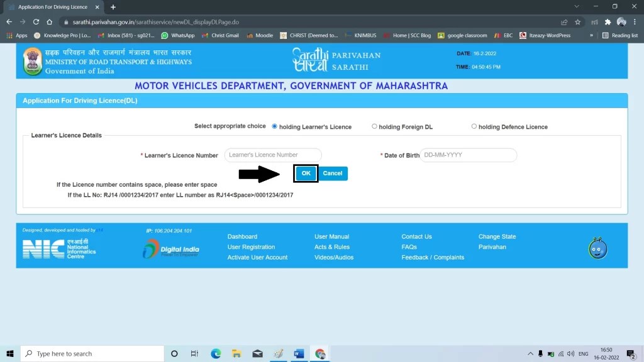The height and width of the screenshot is (362, 644).
Task: Reload the Sarathi Parivahan page
Action: pyautogui.click(x=37, y=21)
